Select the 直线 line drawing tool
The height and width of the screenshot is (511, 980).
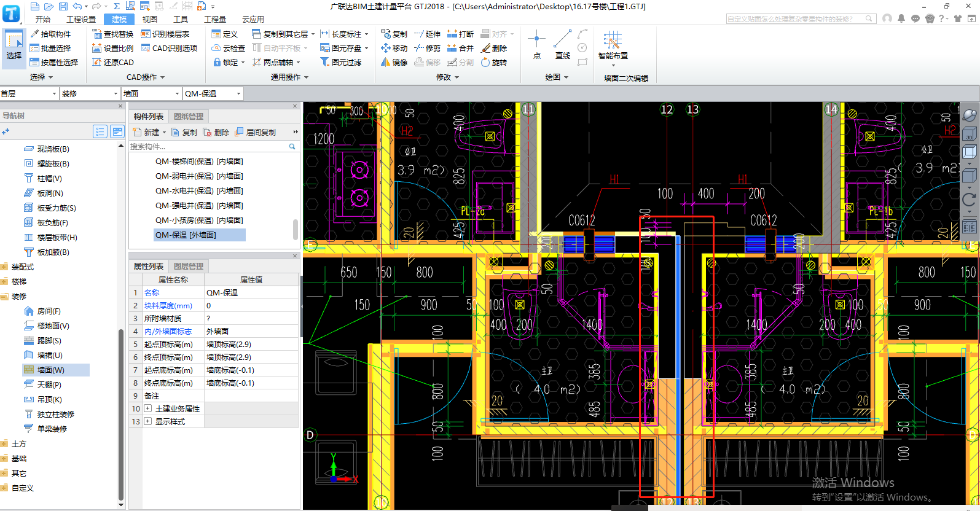click(x=562, y=45)
